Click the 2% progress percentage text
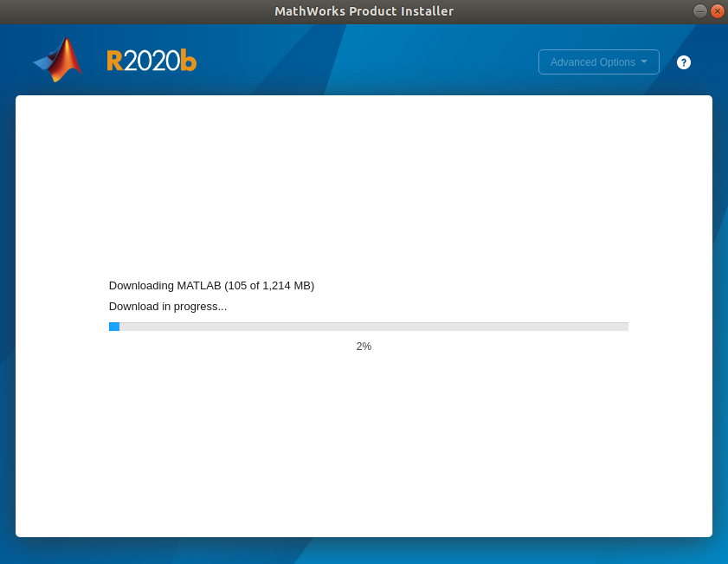 click(364, 347)
